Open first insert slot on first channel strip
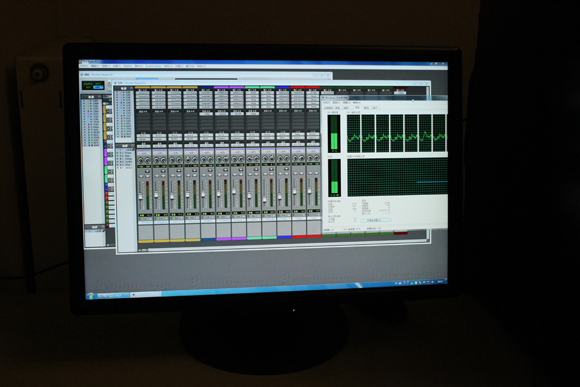The width and height of the screenshot is (580, 387). pos(143,93)
